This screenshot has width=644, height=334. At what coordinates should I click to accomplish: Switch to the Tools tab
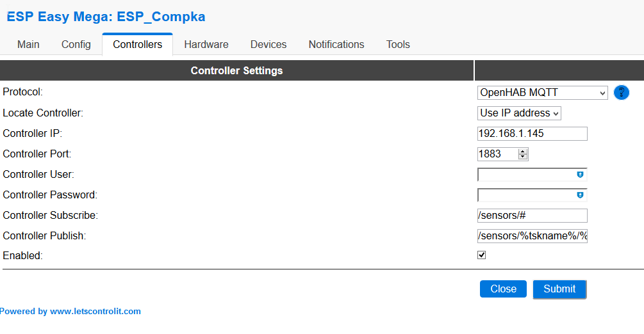pos(398,45)
